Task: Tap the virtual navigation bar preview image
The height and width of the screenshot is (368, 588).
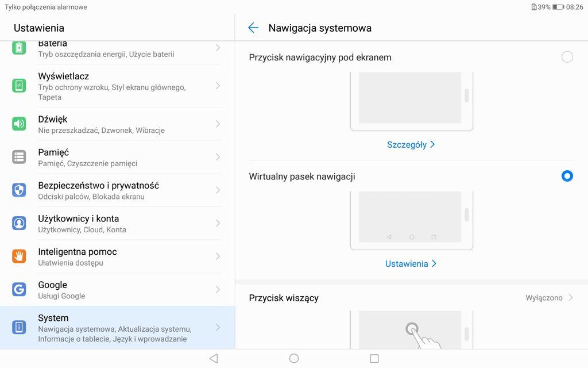Action: pyautogui.click(x=411, y=218)
